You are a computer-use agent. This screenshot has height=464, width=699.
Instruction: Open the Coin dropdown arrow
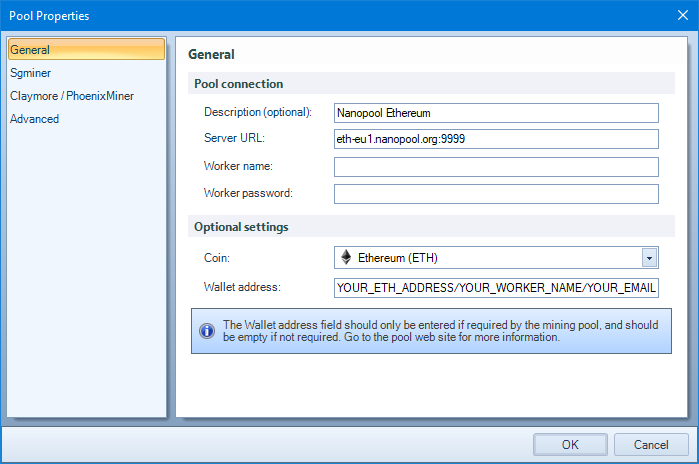pos(650,258)
